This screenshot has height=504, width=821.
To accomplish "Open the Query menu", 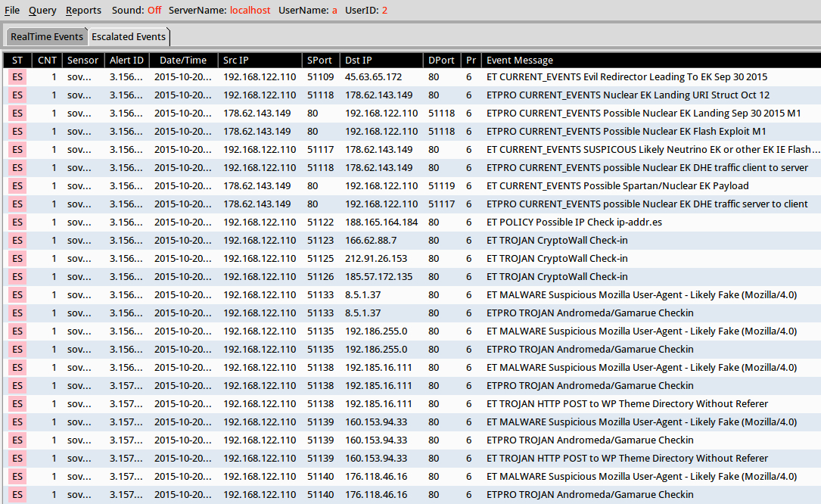I will 42,11.
